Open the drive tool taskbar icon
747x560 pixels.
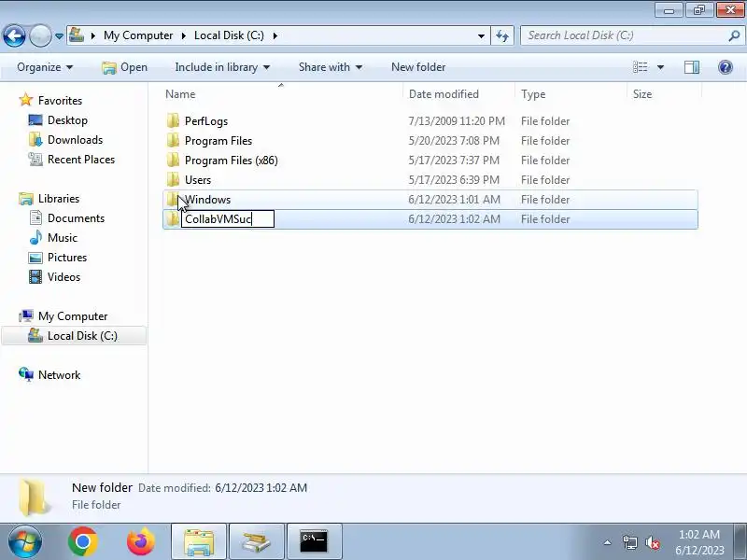click(256, 541)
